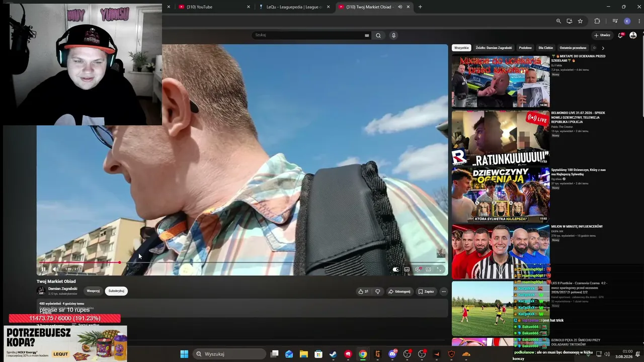The width and height of the screenshot is (644, 362).
Task: Select the Podobne filter chip
Action: click(525, 48)
